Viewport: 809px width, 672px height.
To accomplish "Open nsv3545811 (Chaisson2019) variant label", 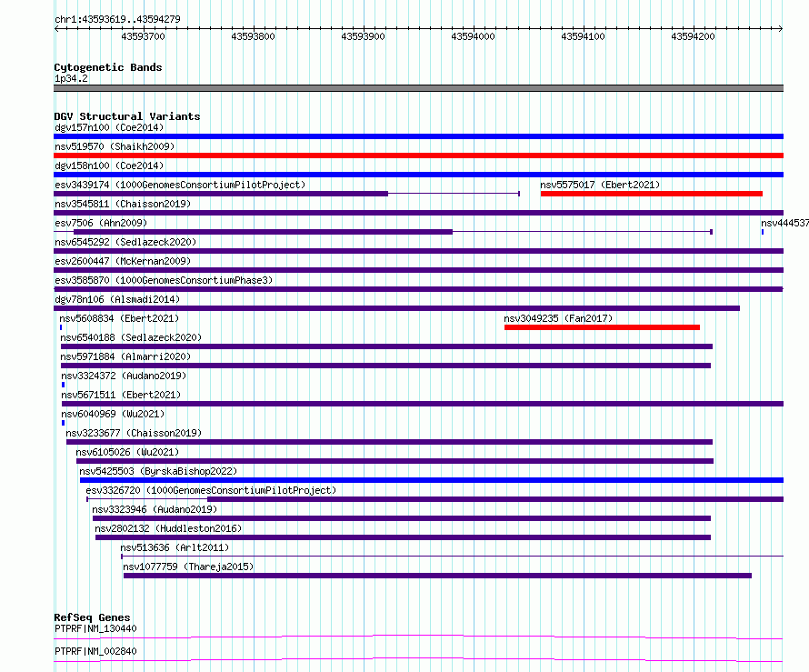I will 123,204.
